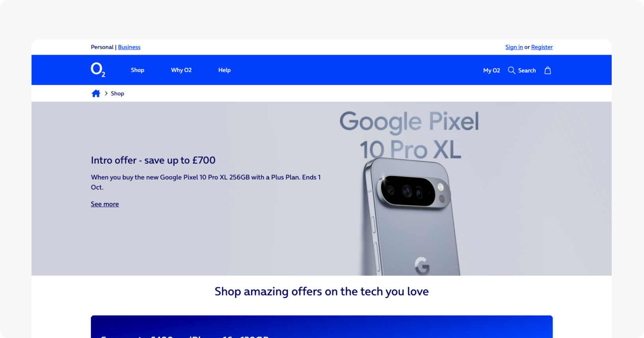Open the Why O2 menu
The width and height of the screenshot is (644, 338).
pos(181,70)
